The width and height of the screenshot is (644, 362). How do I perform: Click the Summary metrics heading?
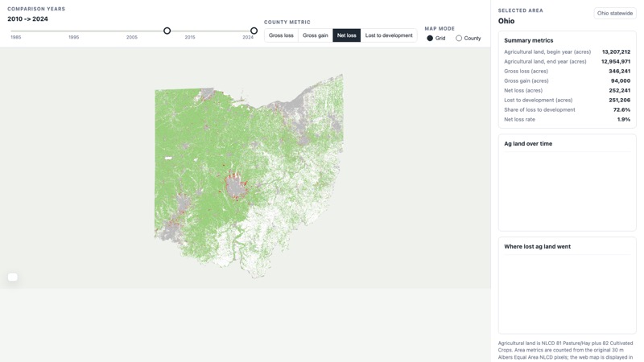[x=529, y=40]
